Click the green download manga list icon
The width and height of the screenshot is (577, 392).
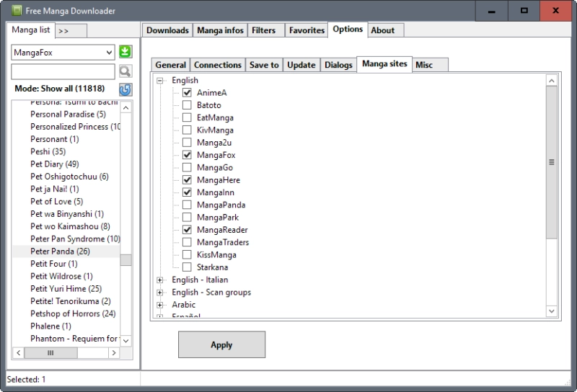click(x=125, y=52)
